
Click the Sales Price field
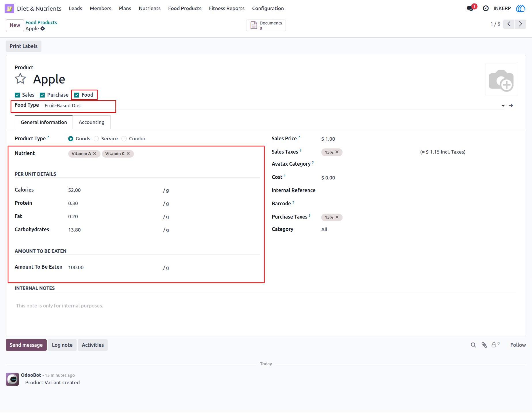(x=419, y=139)
